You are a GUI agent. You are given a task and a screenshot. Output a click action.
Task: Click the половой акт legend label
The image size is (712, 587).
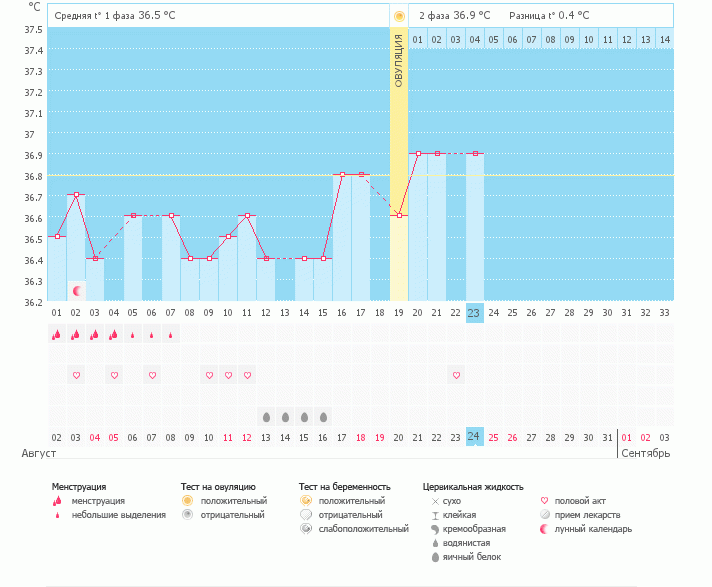click(581, 501)
